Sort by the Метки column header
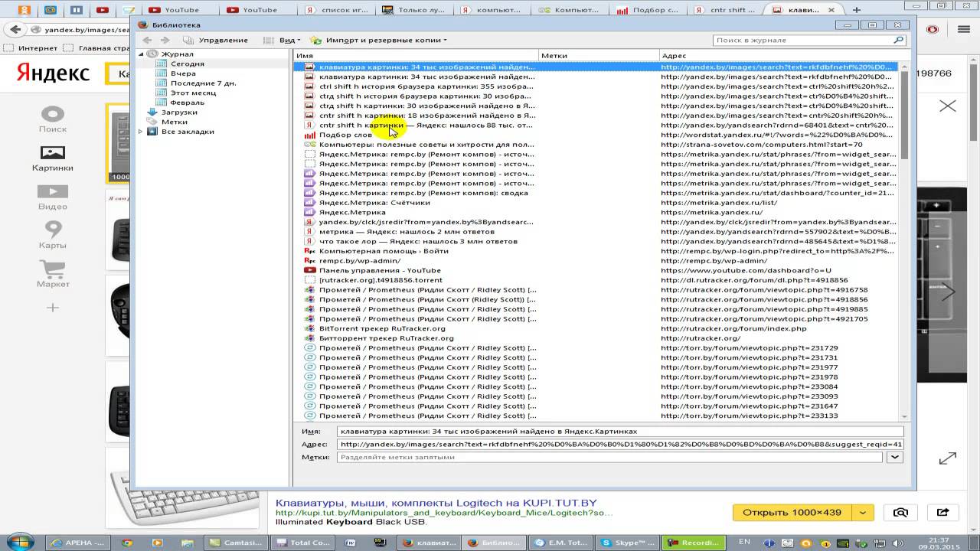980x551 pixels. click(x=599, y=56)
